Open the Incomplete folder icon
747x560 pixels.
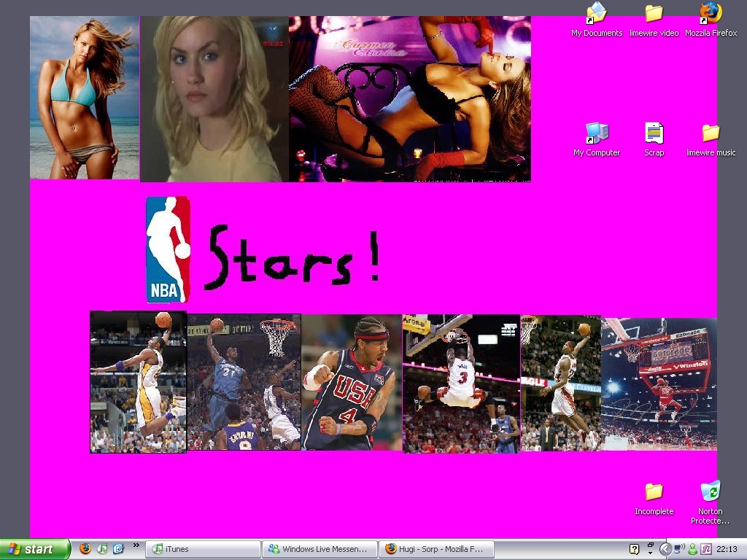pos(654,499)
